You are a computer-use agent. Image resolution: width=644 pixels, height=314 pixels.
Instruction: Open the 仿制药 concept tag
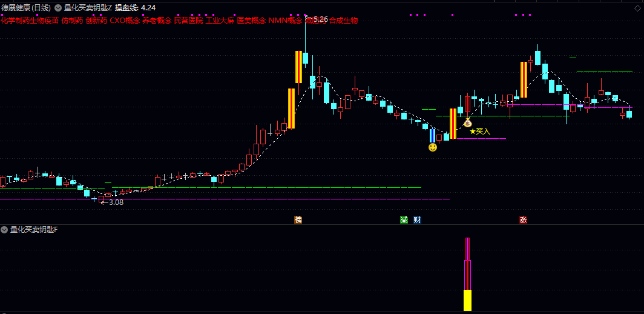pyautogui.click(x=72, y=21)
